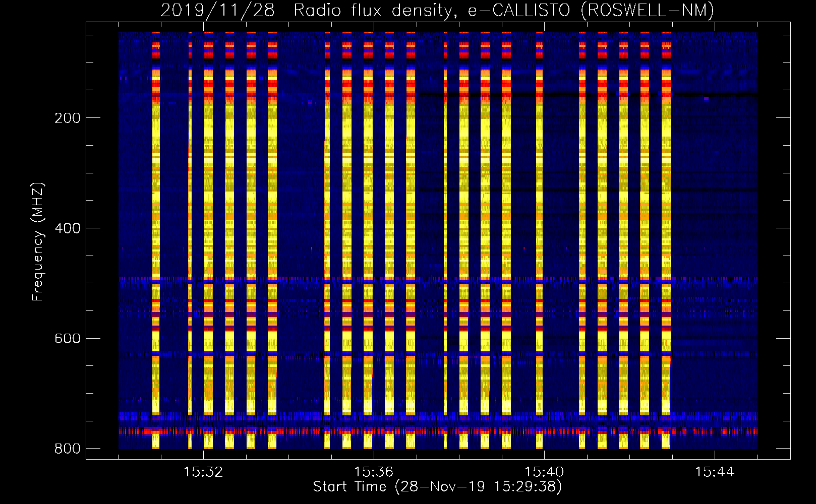Screen dimensions: 816x504
Task: Click the plot title "2019/11/28 Radio flux density, e-CALLISTO (ROSWELL-NM)"
Action: tap(437, 10)
